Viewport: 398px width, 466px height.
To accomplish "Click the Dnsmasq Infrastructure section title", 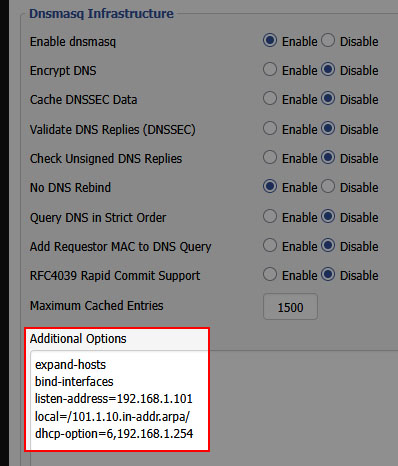I will [101, 14].
